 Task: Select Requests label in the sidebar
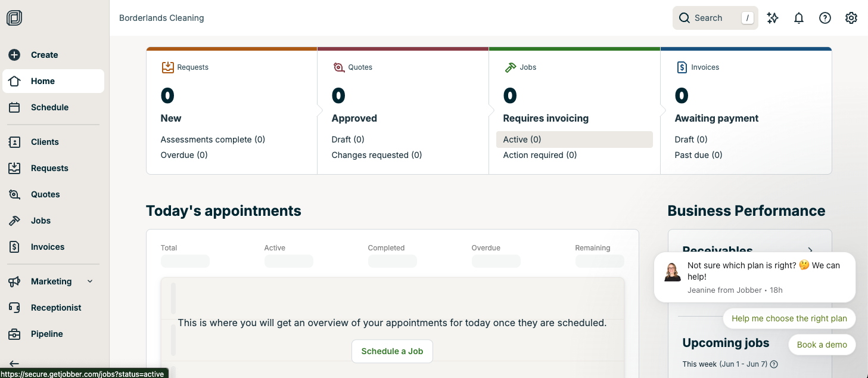(49, 168)
